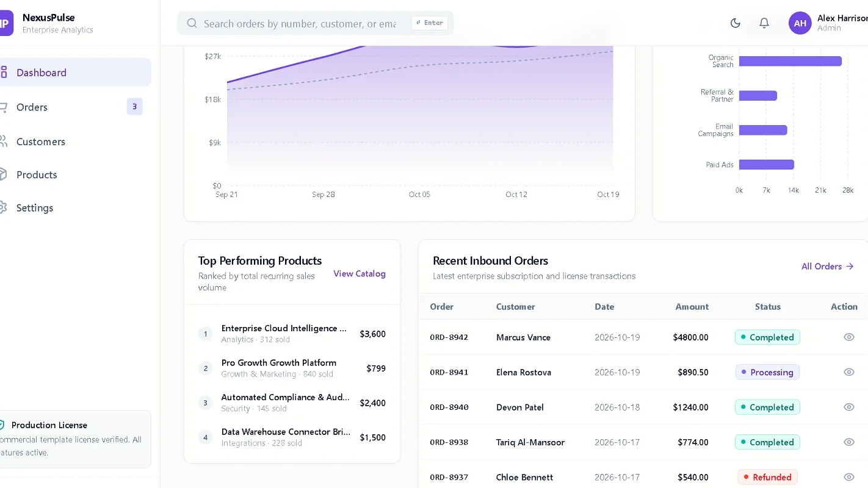Click the Processing status badge
Image resolution: width=868 pixels, height=488 pixels.
click(767, 372)
